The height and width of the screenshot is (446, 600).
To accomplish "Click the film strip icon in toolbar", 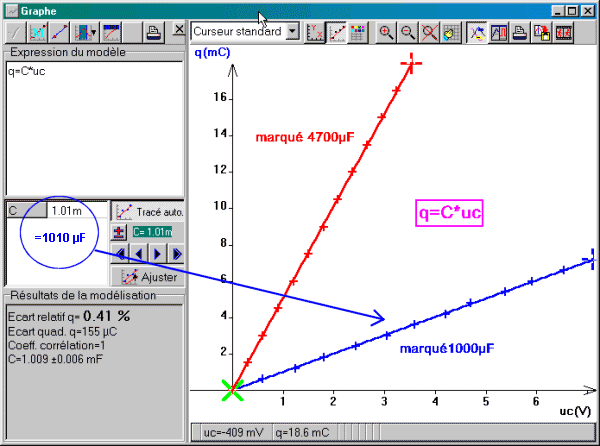I will pos(564,31).
